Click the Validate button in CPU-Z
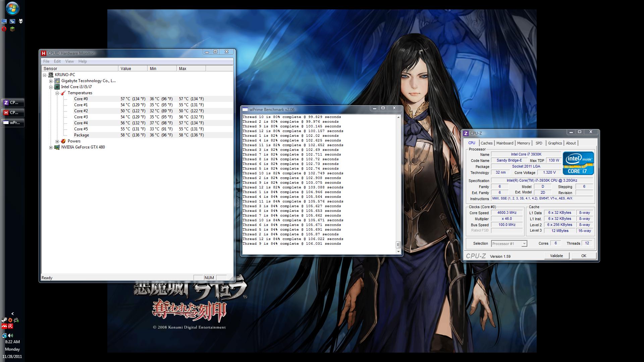The width and height of the screenshot is (644, 362). click(x=556, y=256)
